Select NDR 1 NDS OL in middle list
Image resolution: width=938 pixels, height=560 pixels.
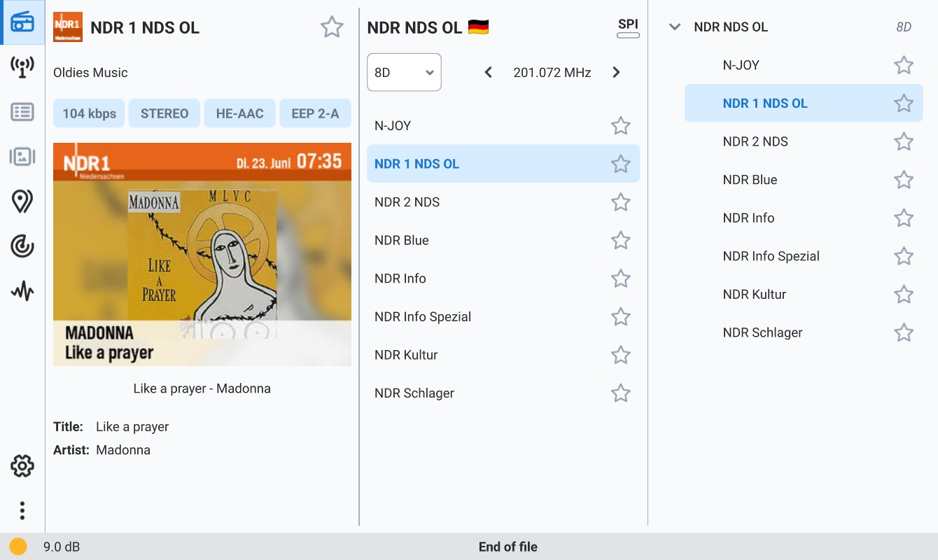[503, 164]
